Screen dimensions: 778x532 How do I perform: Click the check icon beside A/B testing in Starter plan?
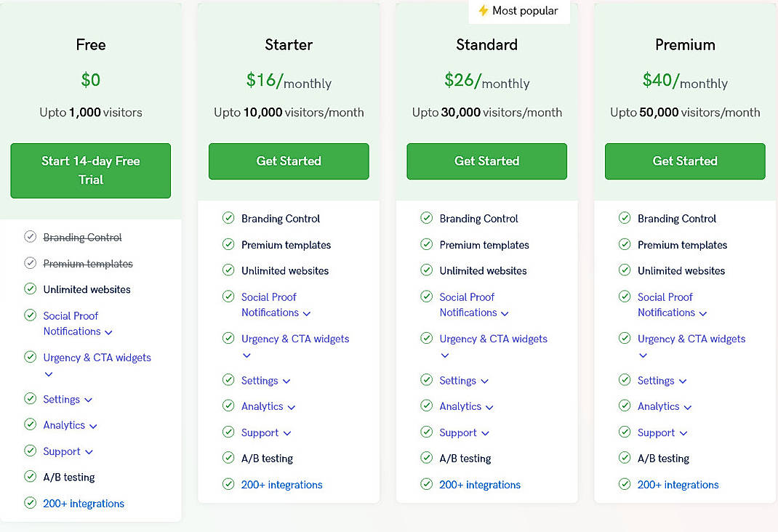[x=228, y=458]
